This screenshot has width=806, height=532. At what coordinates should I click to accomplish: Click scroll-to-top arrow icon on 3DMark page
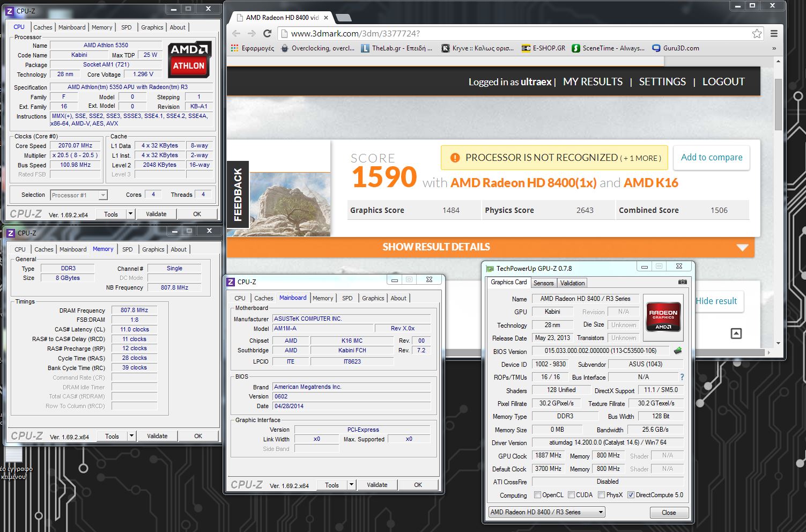[736, 334]
